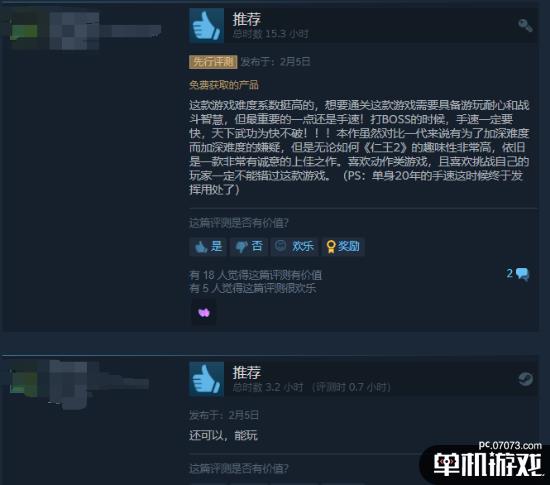Click the 还可以，能玩 review text
The height and width of the screenshot is (485, 550).
click(223, 435)
